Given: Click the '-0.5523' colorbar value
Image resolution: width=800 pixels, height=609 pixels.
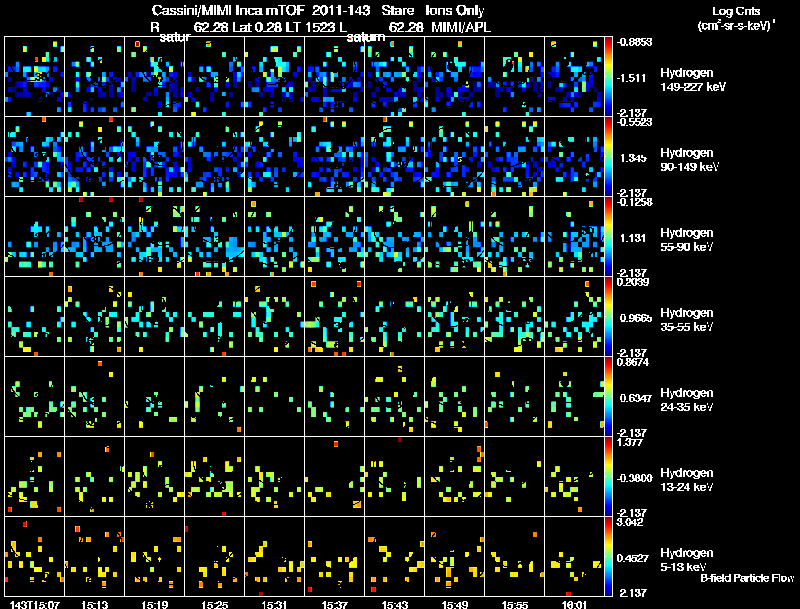Looking at the screenshot, I should coord(634,122).
